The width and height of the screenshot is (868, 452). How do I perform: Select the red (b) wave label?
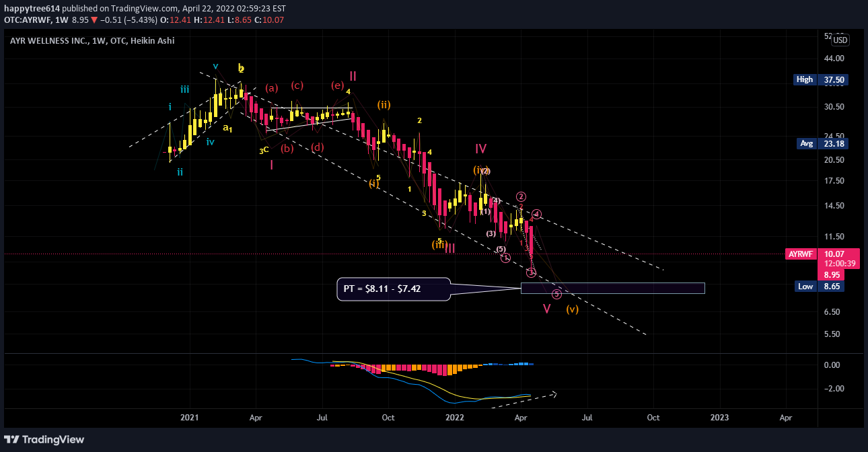(287, 149)
